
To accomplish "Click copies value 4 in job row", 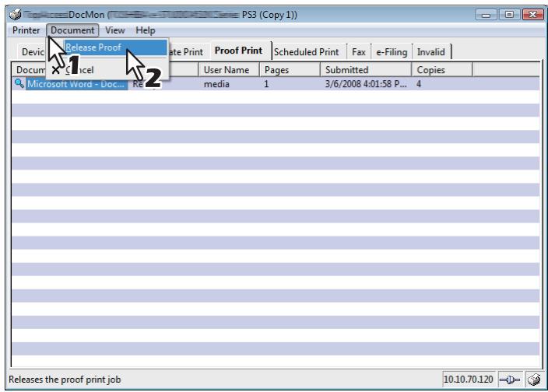I will coord(419,84).
